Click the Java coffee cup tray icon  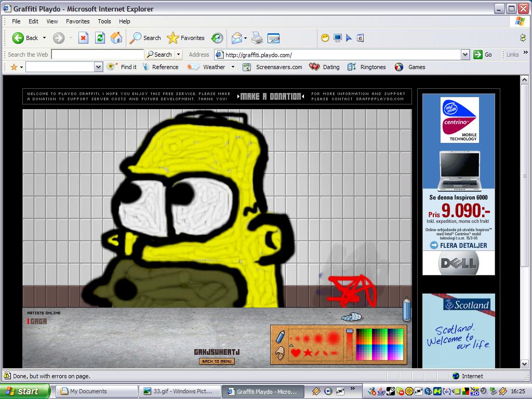pos(381,391)
